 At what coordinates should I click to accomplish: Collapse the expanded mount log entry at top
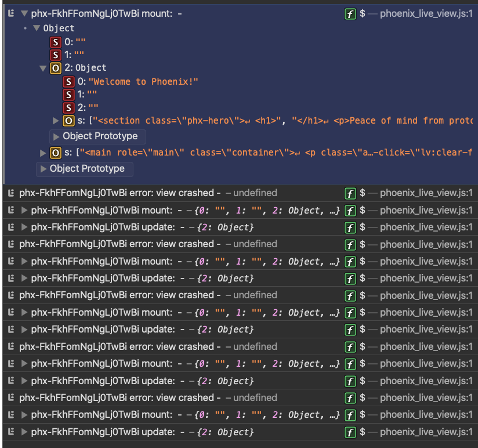(24, 13)
